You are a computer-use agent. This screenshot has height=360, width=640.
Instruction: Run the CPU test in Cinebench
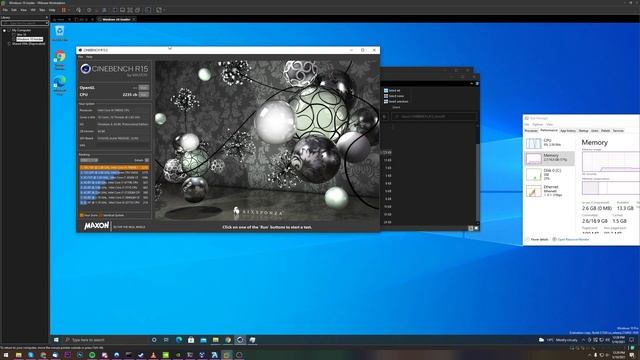pos(144,94)
